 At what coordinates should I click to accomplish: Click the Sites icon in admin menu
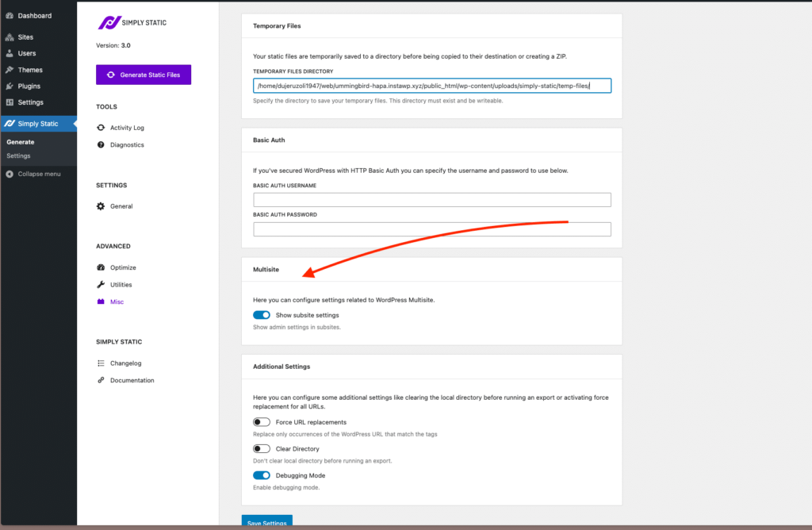(x=10, y=36)
